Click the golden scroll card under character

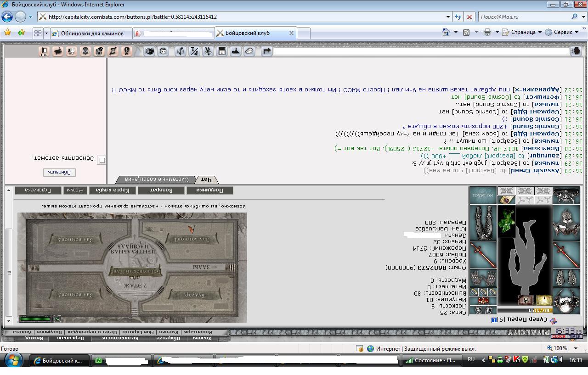point(544,300)
